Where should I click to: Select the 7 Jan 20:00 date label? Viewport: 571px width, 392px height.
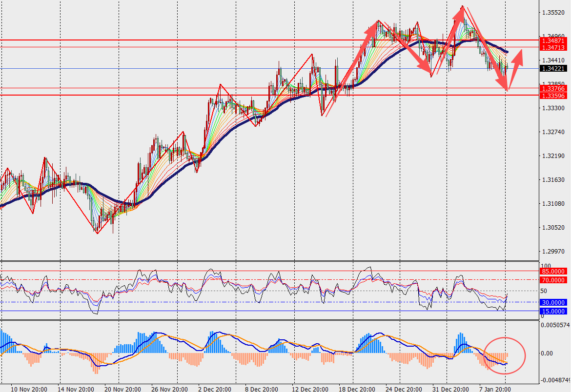495,389
